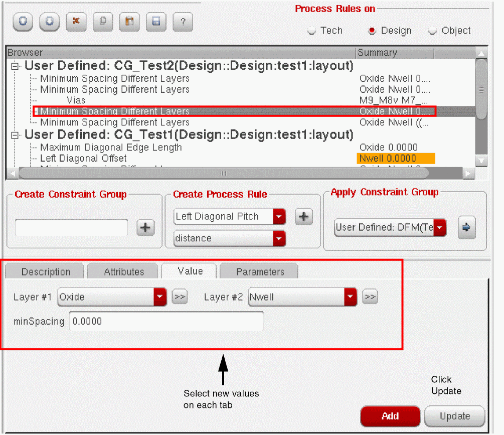Click the save floppy disk icon

click(x=156, y=22)
